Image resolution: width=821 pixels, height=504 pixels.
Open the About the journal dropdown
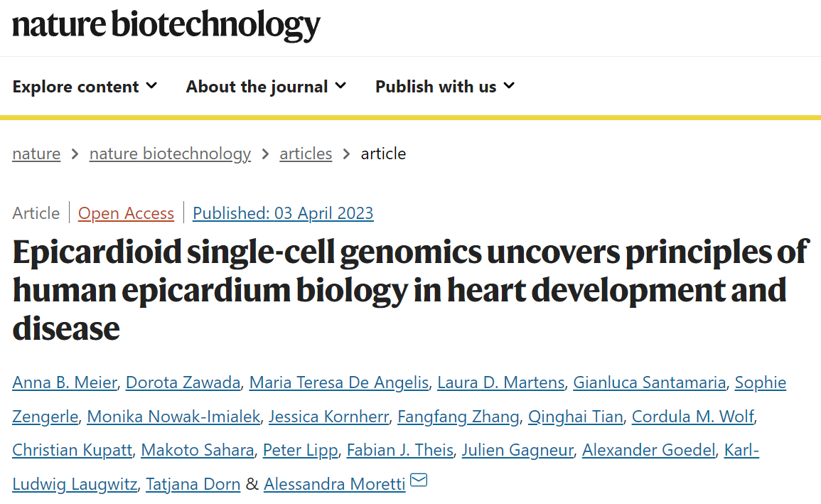(266, 86)
